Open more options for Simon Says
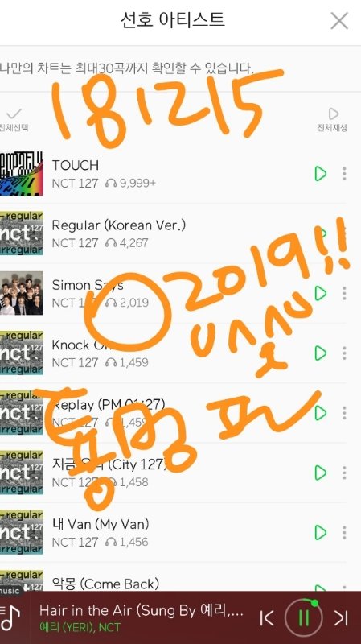 pos(344,293)
